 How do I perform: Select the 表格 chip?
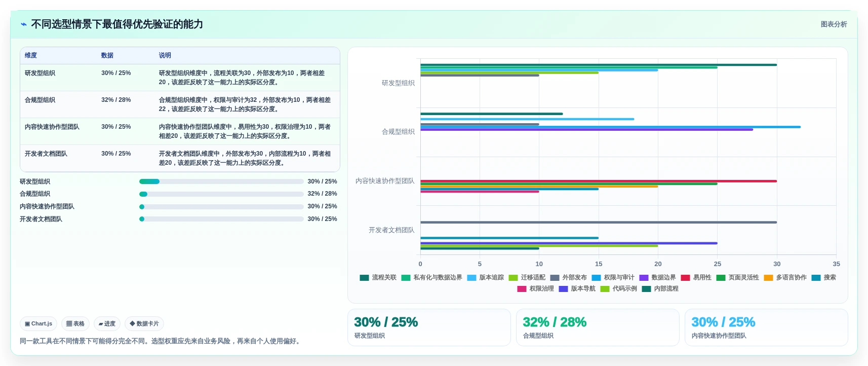(x=75, y=323)
